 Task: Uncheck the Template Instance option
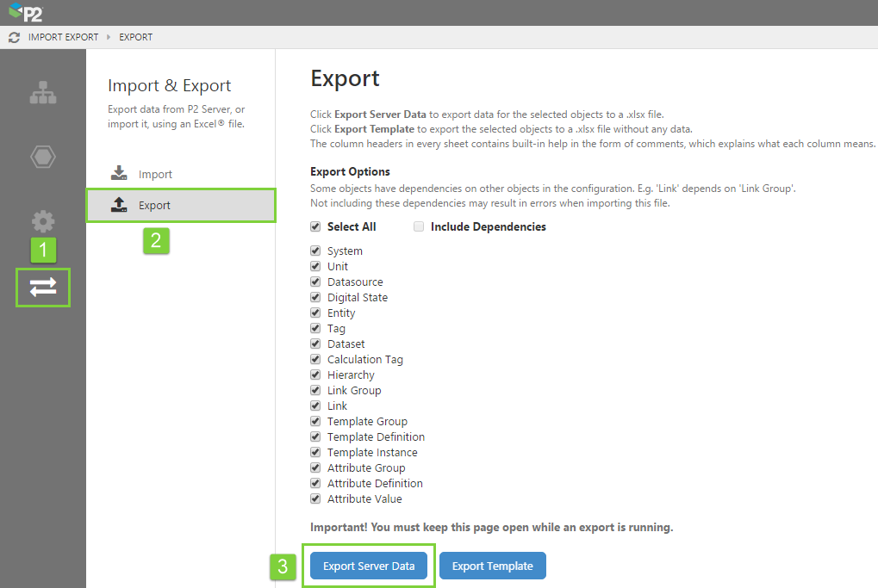314,452
